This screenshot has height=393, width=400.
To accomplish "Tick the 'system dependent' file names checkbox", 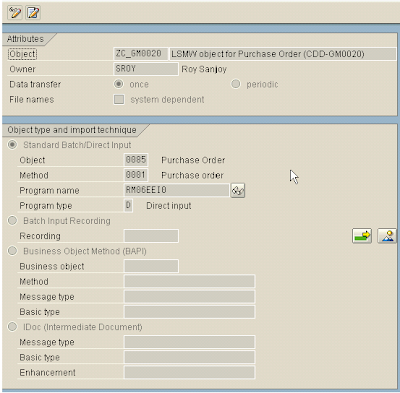I will [119, 99].
